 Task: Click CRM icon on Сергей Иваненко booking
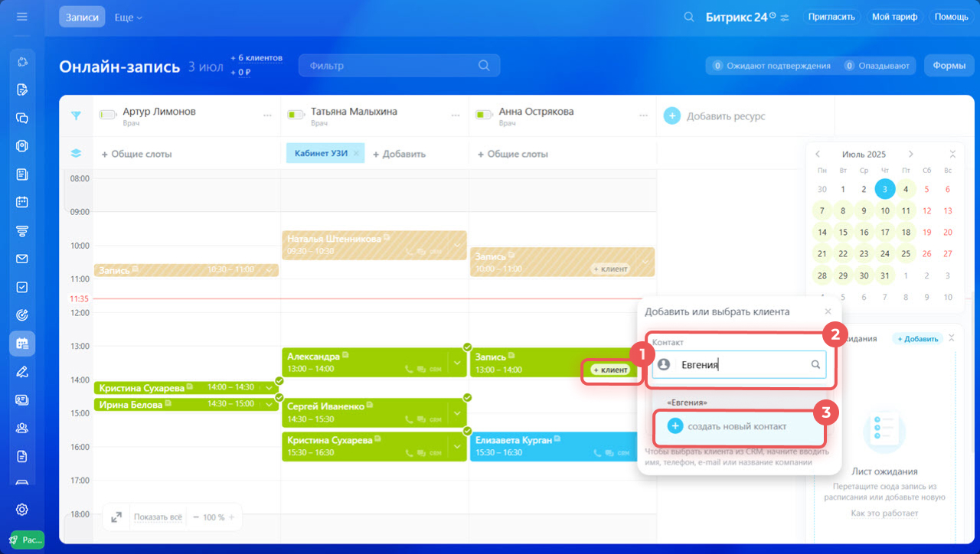(435, 419)
